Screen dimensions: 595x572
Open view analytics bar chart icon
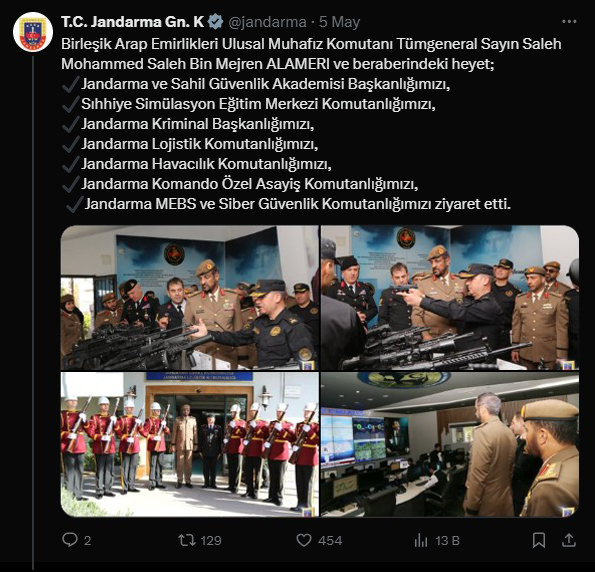(x=421, y=540)
